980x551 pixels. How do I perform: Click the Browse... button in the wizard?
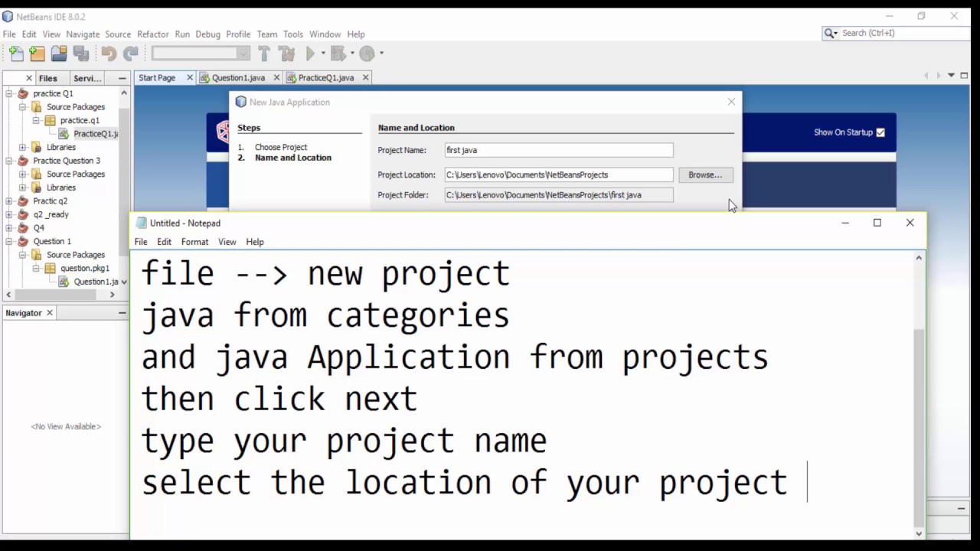tap(705, 175)
